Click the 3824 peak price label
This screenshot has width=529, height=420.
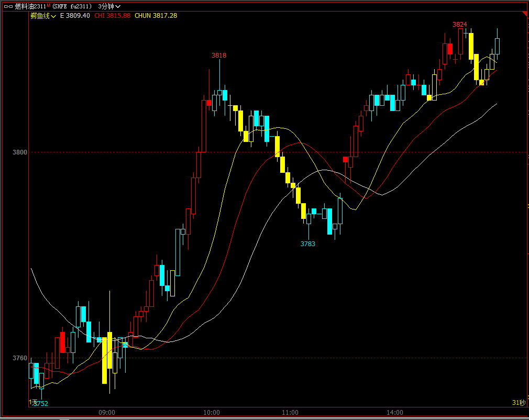460,25
